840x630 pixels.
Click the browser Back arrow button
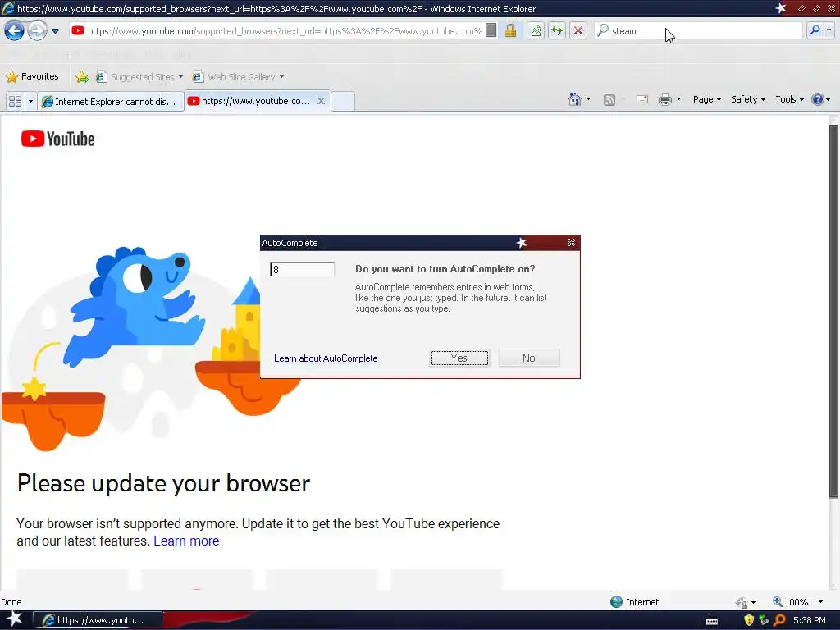(x=14, y=30)
